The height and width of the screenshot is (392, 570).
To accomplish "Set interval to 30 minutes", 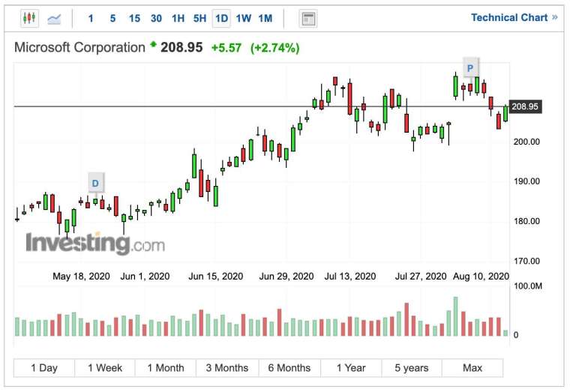I will click(156, 19).
